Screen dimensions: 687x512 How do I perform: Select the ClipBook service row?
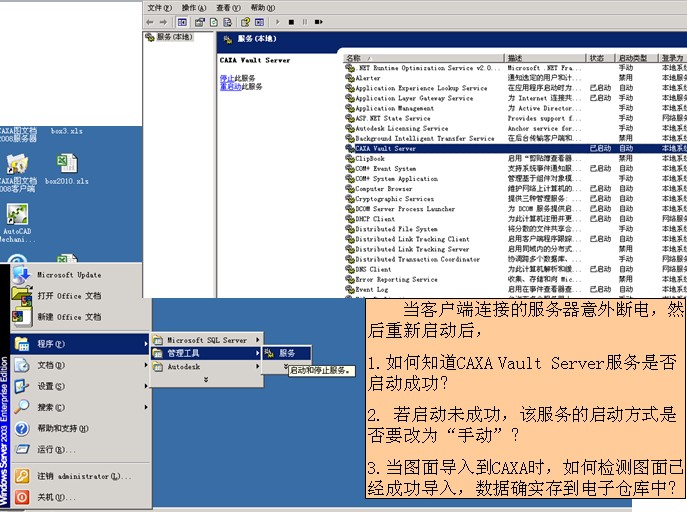(x=516, y=159)
